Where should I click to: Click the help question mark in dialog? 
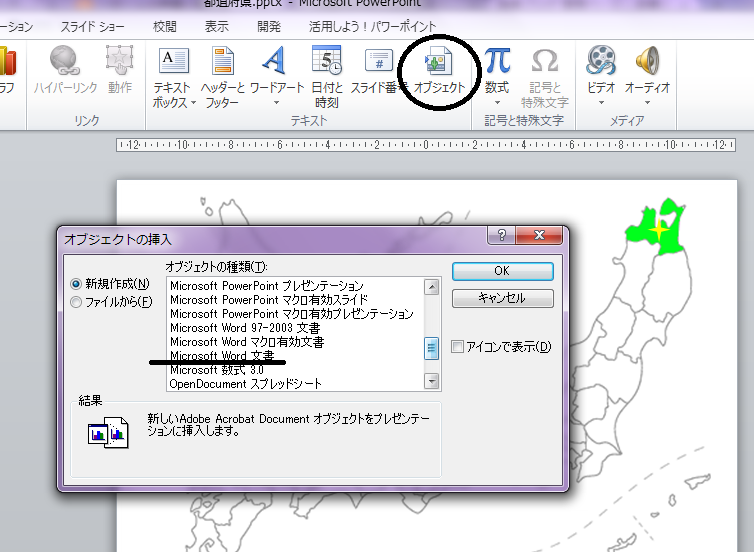pyautogui.click(x=501, y=235)
